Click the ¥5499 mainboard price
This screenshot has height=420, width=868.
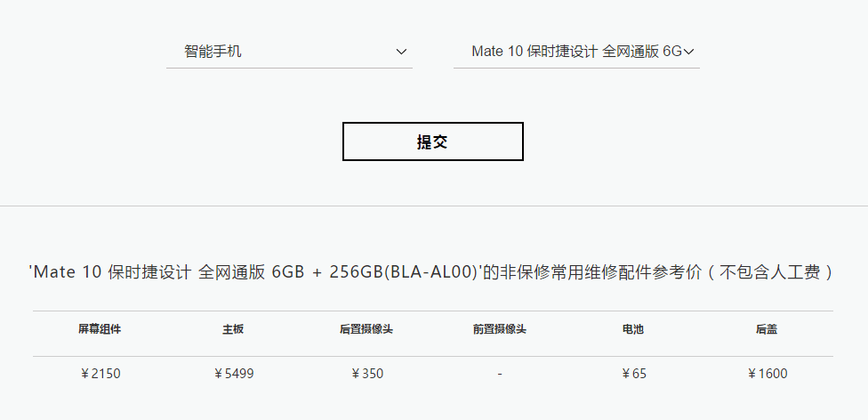point(234,374)
